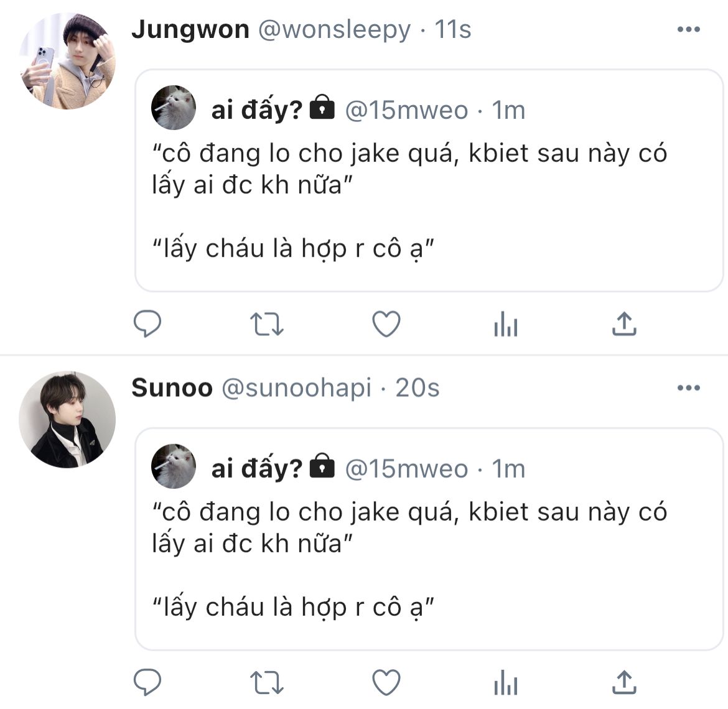Screen dimensions: 728x709
Task: Reply to Sunoo's tweet
Action: [x=147, y=682]
